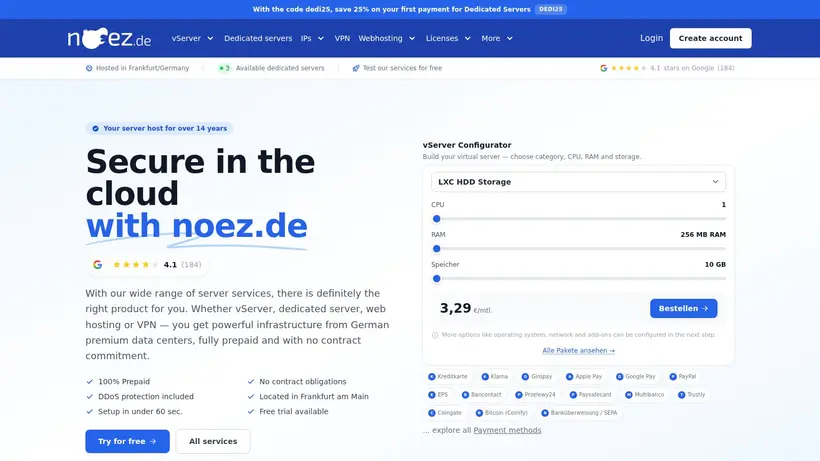Click the EPS payment icon

click(432, 395)
